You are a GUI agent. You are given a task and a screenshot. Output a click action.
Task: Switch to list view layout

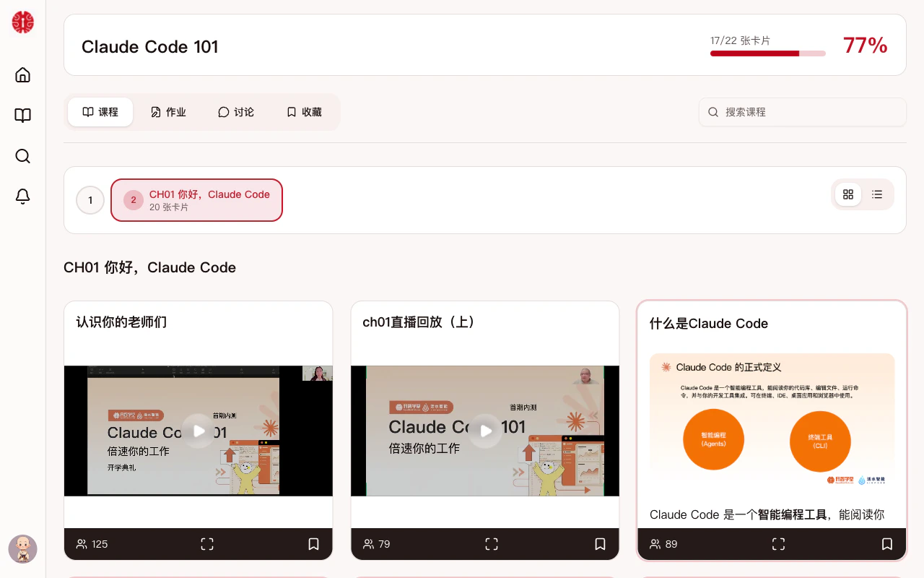877,194
